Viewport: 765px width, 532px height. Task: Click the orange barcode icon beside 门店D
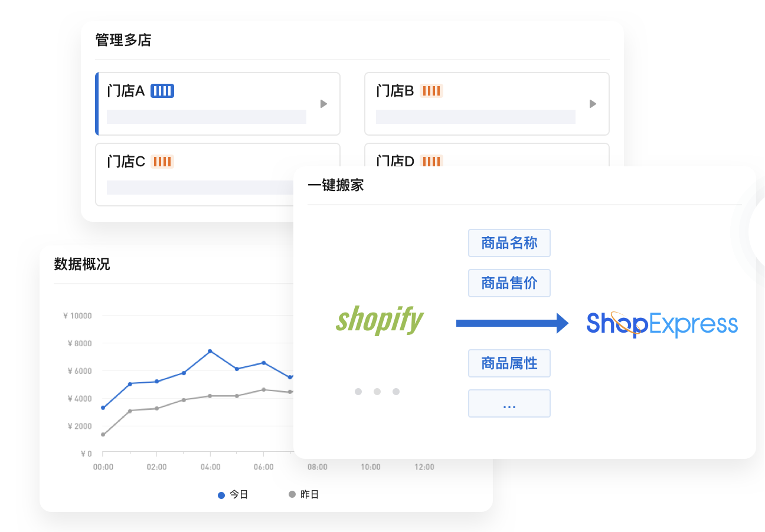(x=431, y=161)
